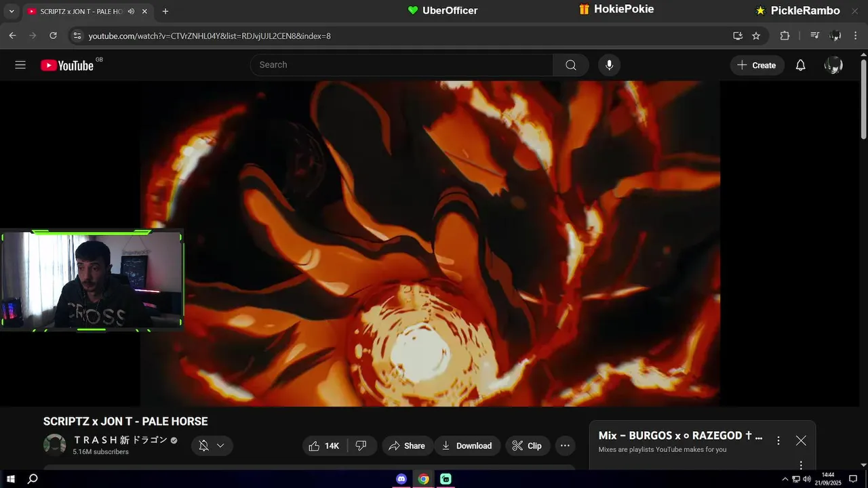The image size is (868, 488).
Task: Open the tab search dropdown arrow
Action: pos(12,12)
